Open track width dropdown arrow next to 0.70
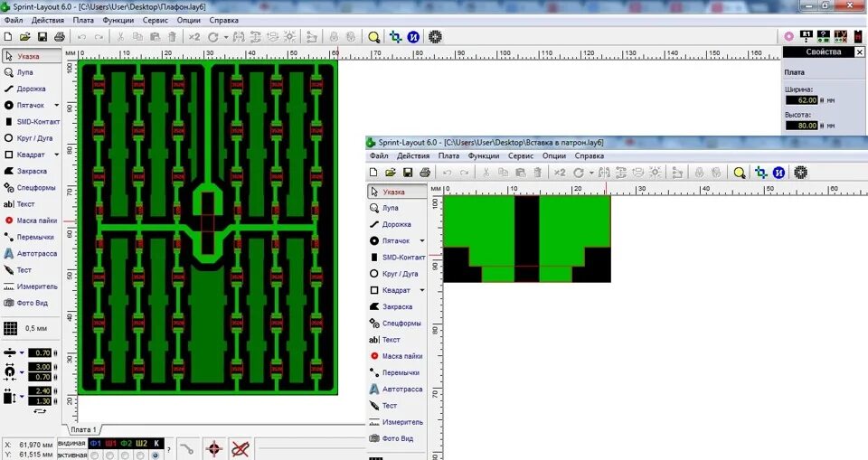 click(x=22, y=352)
